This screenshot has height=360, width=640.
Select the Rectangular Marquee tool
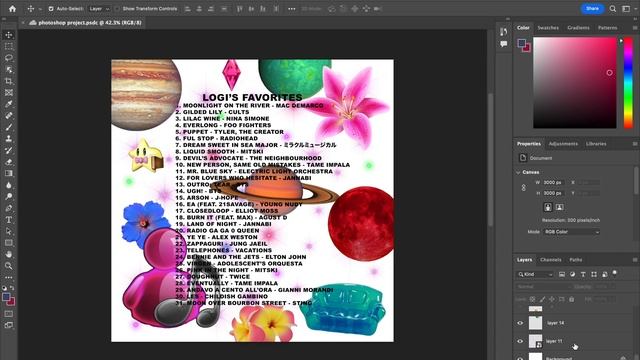pos(9,47)
